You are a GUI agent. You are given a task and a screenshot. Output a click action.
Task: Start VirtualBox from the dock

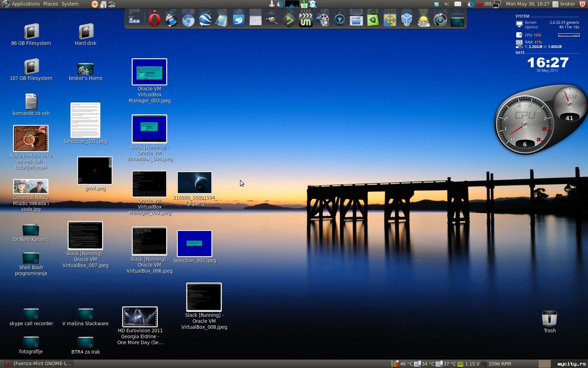click(406, 20)
